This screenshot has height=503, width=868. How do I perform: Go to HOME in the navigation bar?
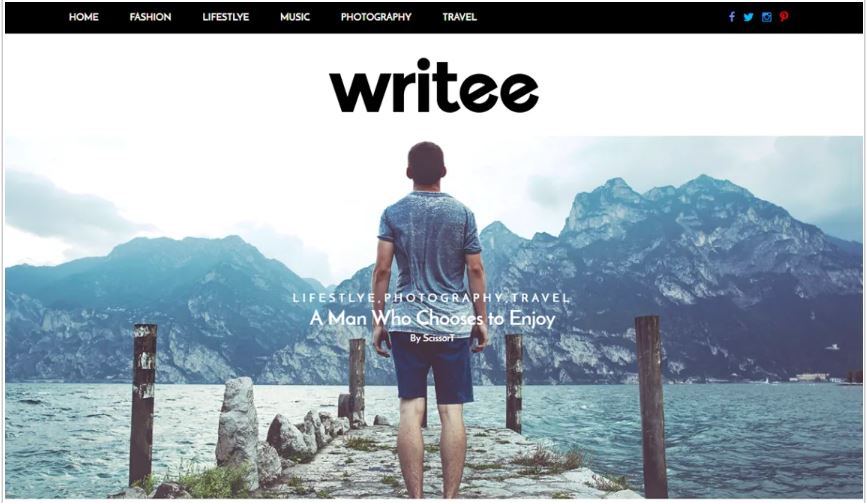(x=84, y=17)
